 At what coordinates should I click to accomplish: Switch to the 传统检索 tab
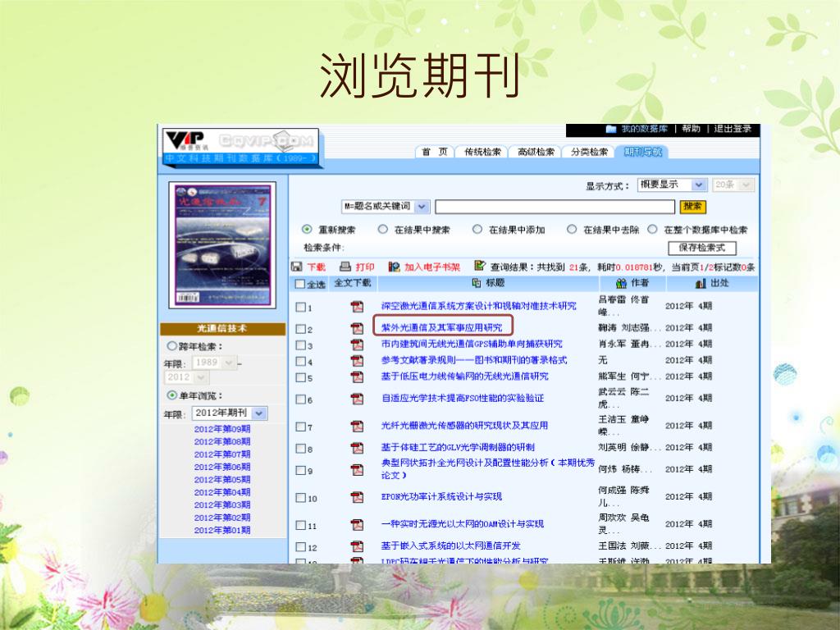click(482, 152)
